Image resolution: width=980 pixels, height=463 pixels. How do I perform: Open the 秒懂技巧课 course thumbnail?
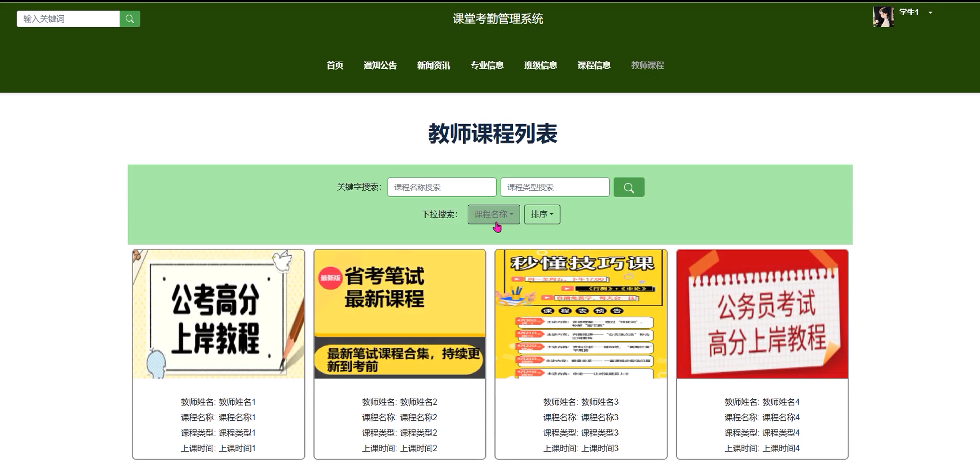(581, 314)
